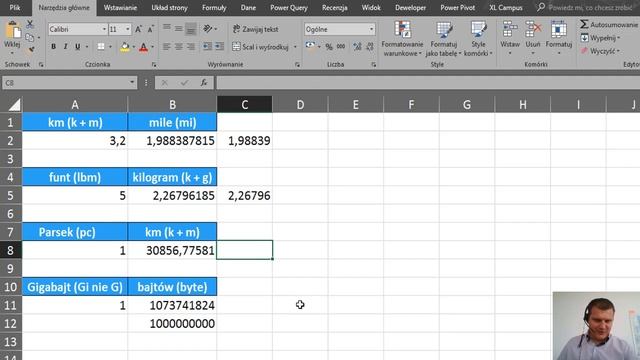The width and height of the screenshot is (640, 360).
Task: Click Scal i wyśrodkuj button
Action: 260,47
